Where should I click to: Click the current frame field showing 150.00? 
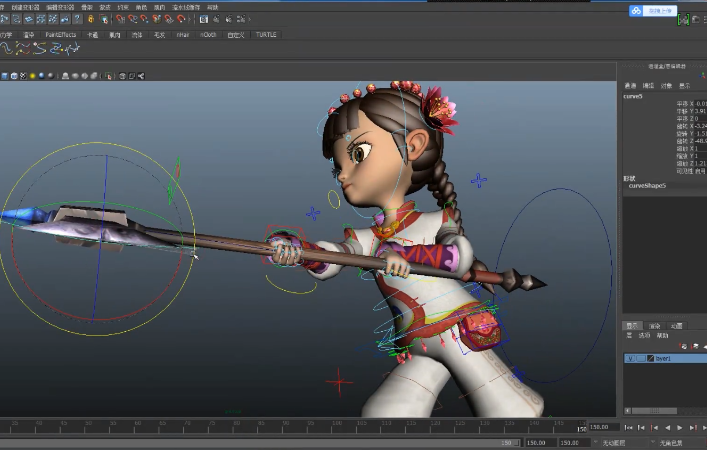pyautogui.click(x=604, y=427)
